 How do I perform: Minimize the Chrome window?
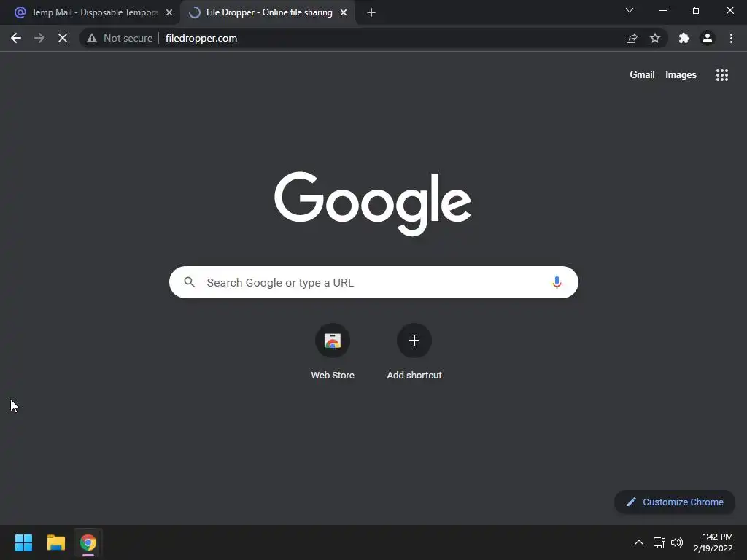pos(662,10)
